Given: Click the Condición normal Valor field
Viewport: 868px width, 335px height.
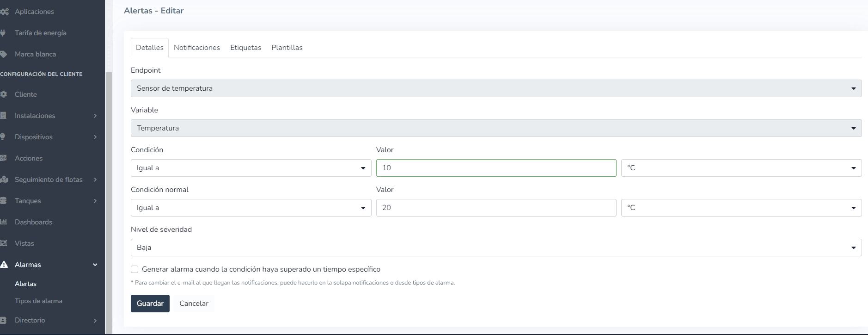Looking at the screenshot, I should tap(495, 208).
